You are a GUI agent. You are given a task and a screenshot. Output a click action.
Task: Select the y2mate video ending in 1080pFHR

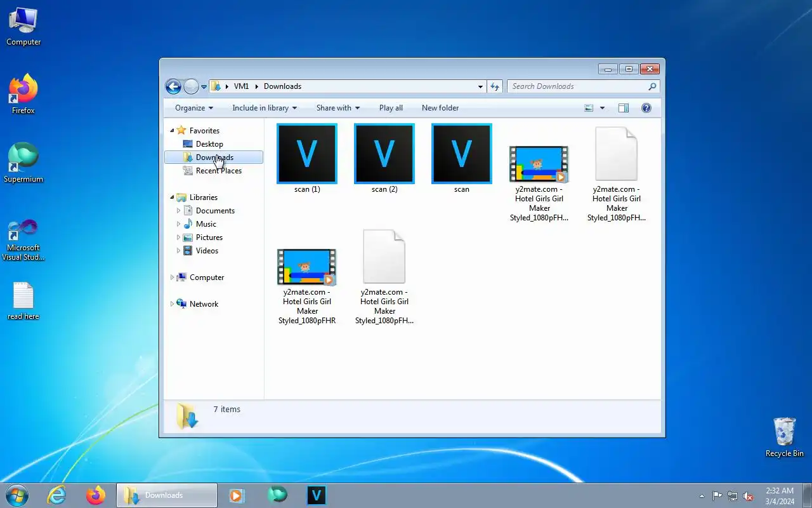307,286
